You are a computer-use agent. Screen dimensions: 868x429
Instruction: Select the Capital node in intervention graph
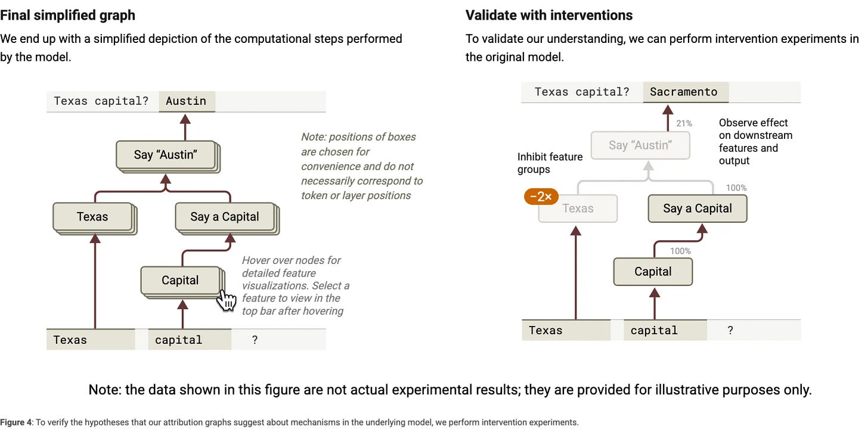653,272
